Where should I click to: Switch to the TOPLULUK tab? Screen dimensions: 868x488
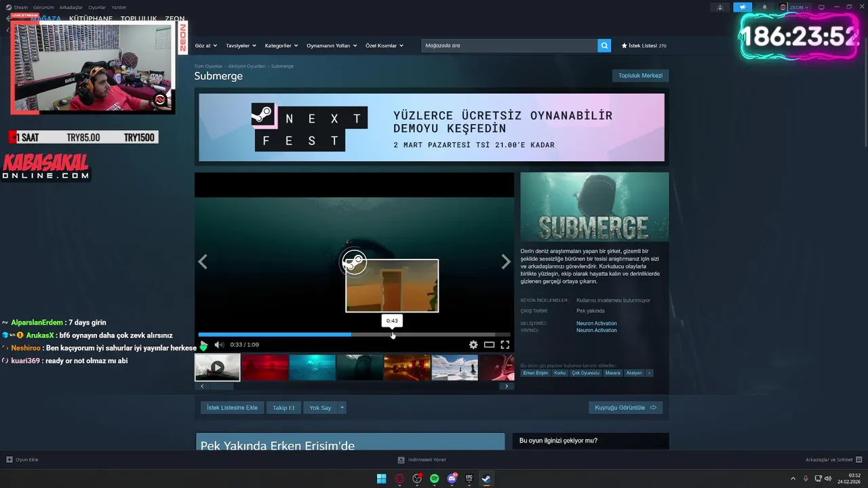coord(138,19)
